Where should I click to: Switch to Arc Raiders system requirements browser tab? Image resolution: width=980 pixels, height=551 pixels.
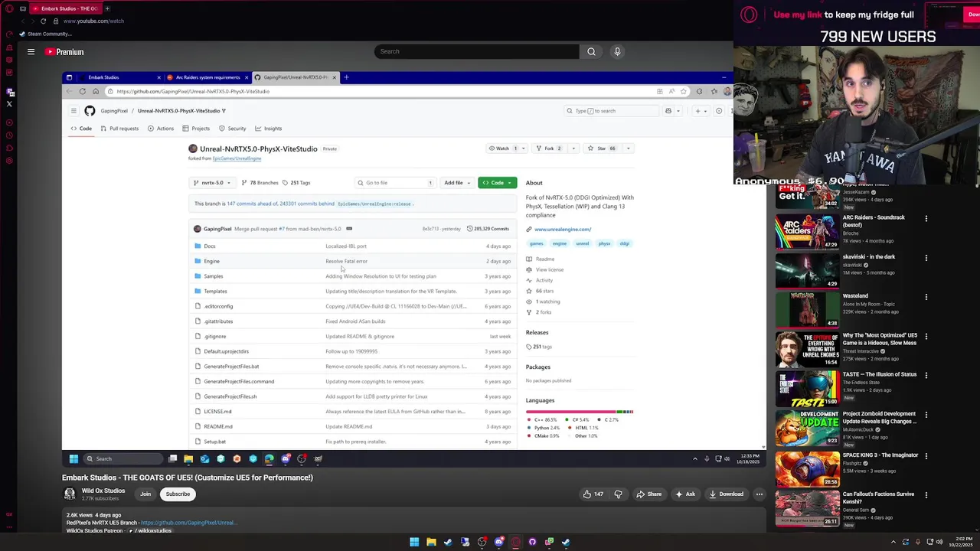(x=207, y=77)
